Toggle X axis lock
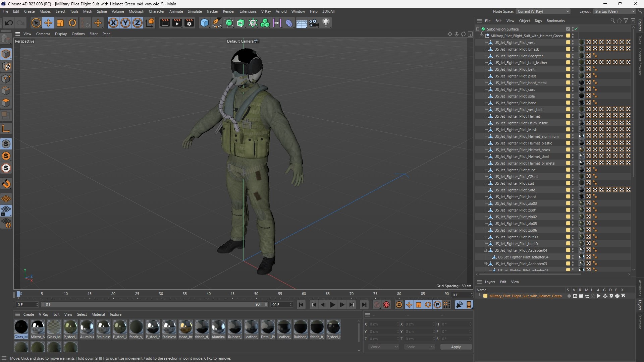Viewport: 644px width, 362px height. 113,23
